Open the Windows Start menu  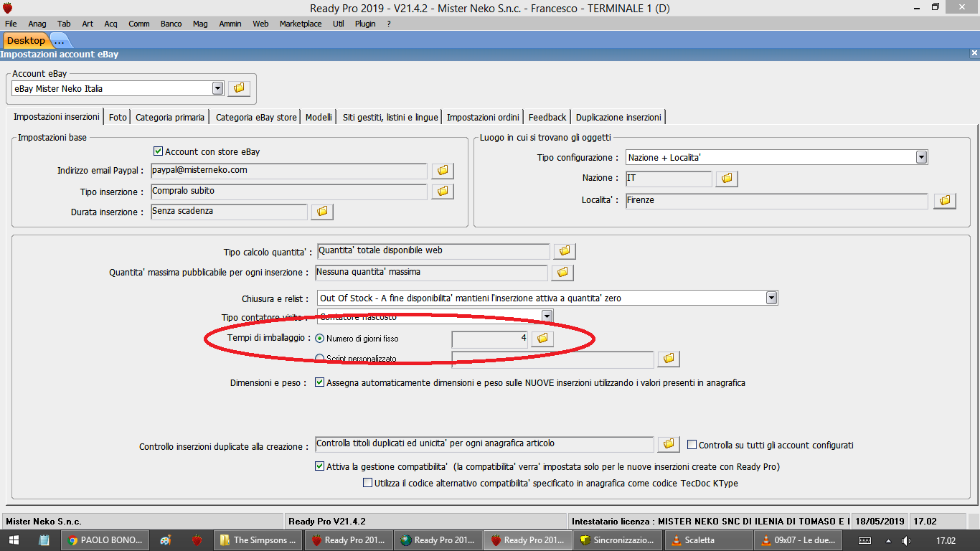[x=14, y=540]
